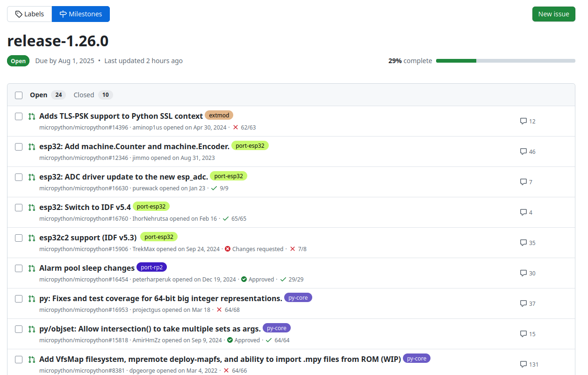The height and width of the screenshot is (375, 588).
Task: Switch to the Milestones tab
Action: pos(81,14)
